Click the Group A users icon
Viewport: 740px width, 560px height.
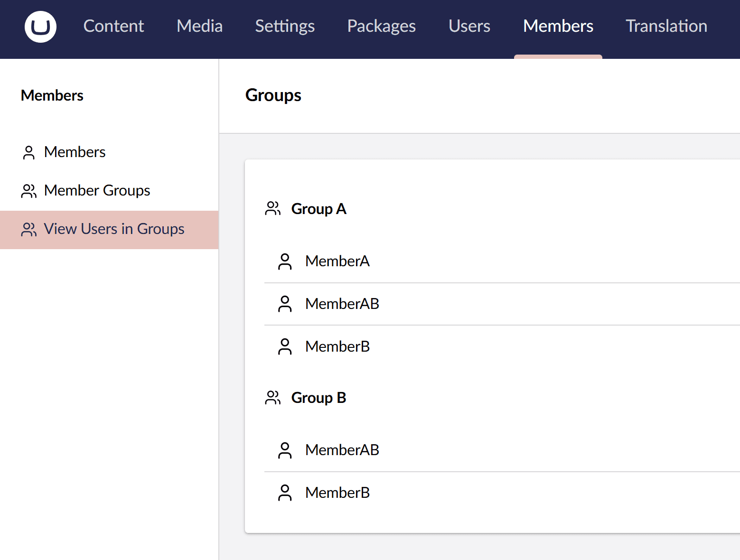[x=273, y=209]
